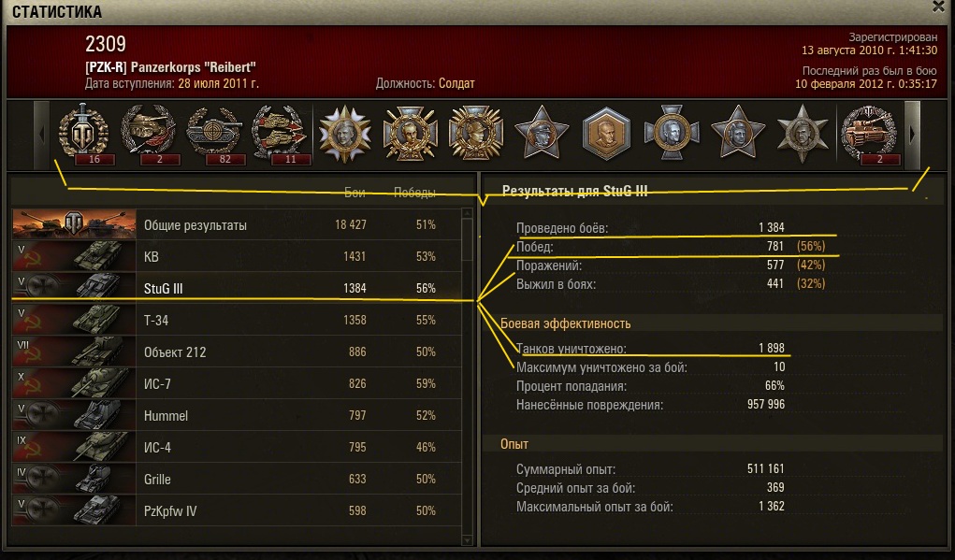The image size is (955, 560).
Task: Click the Invader badge showing 11
Action: point(280,134)
